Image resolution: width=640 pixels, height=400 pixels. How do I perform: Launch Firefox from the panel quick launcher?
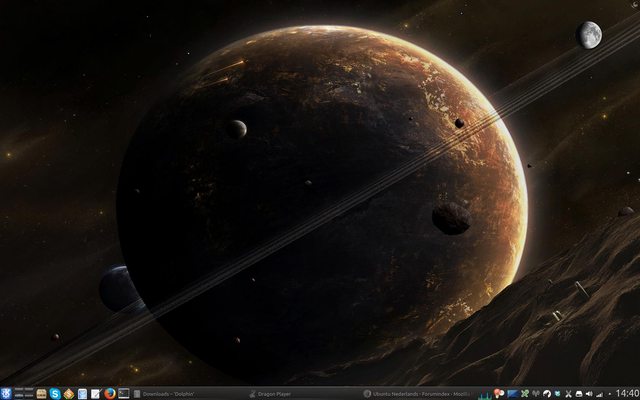(110, 393)
